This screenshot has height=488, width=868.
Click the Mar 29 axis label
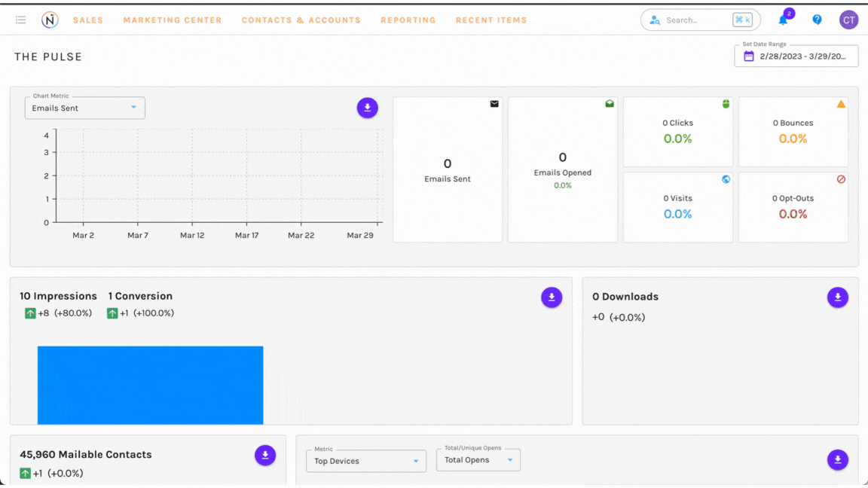(360, 235)
